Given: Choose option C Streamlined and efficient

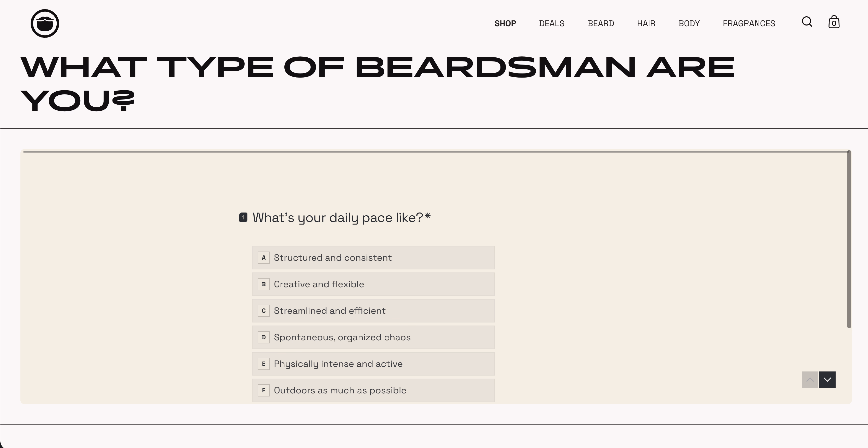Looking at the screenshot, I should [373, 311].
